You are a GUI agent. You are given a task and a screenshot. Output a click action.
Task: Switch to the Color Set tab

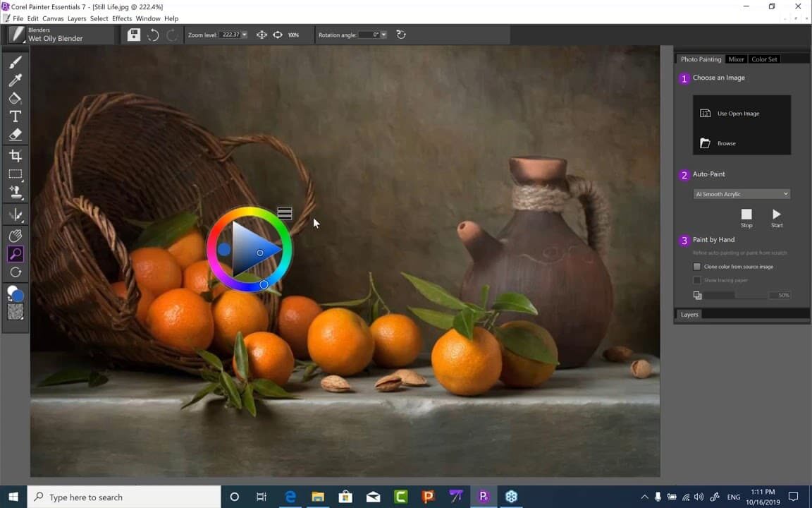point(764,59)
